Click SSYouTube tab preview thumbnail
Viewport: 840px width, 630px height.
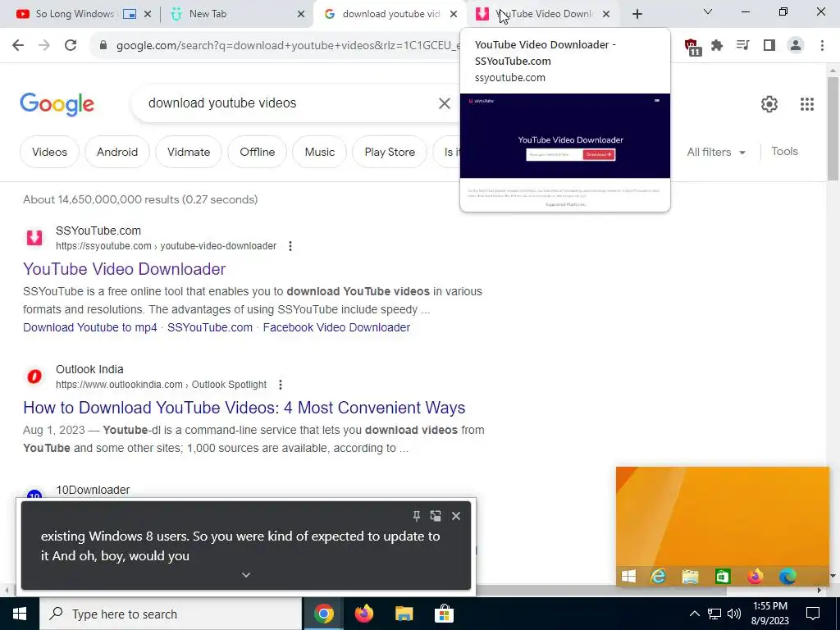(564, 152)
